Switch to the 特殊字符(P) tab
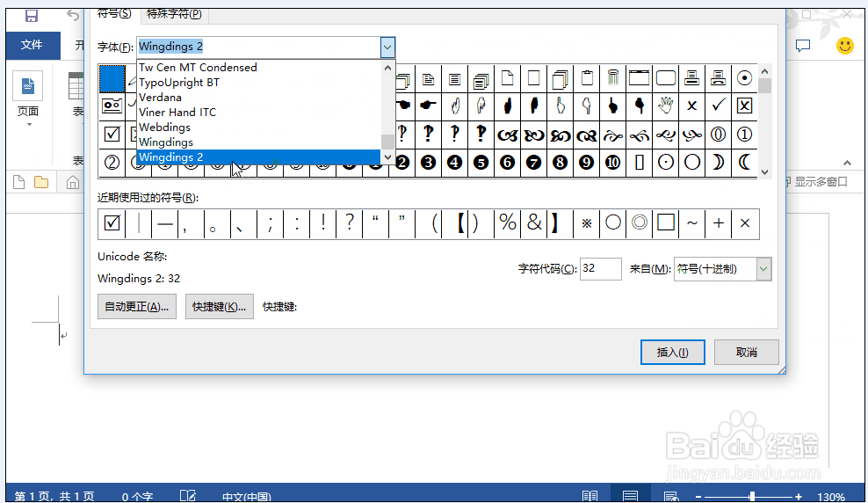The height and width of the screenshot is (503, 868). 174,14
